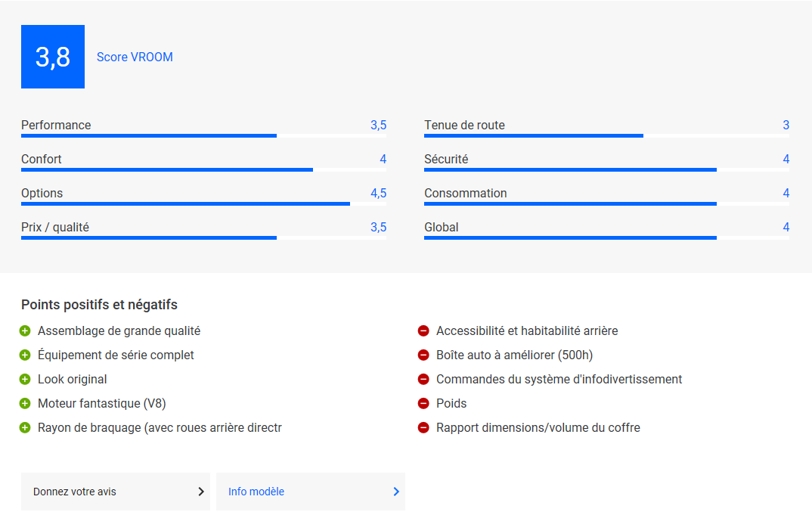Click the Performance rating bar
Screen dimensions: 812x515
(203, 136)
